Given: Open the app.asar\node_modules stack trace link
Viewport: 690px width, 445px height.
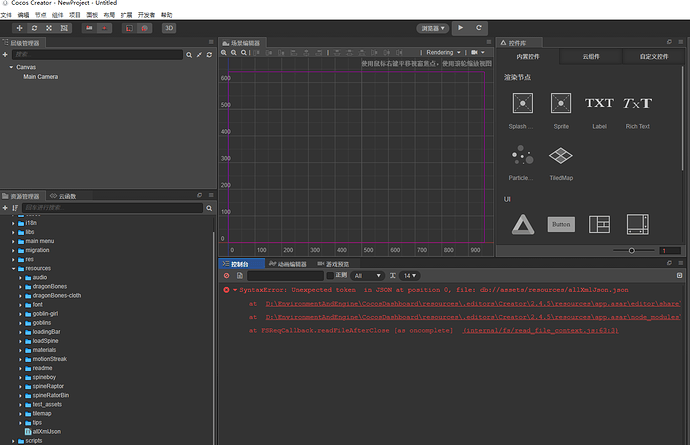Looking at the screenshot, I should (473, 317).
